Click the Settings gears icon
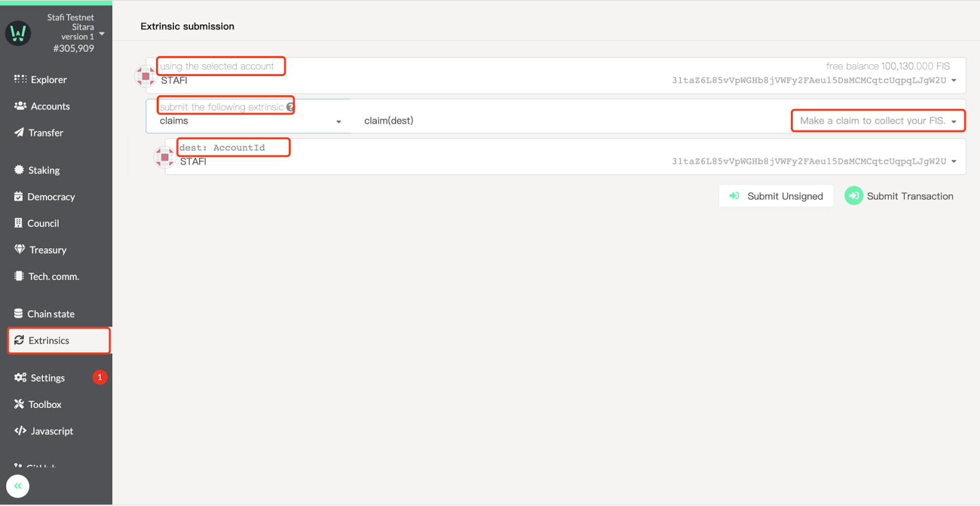980x506 pixels. [20, 377]
